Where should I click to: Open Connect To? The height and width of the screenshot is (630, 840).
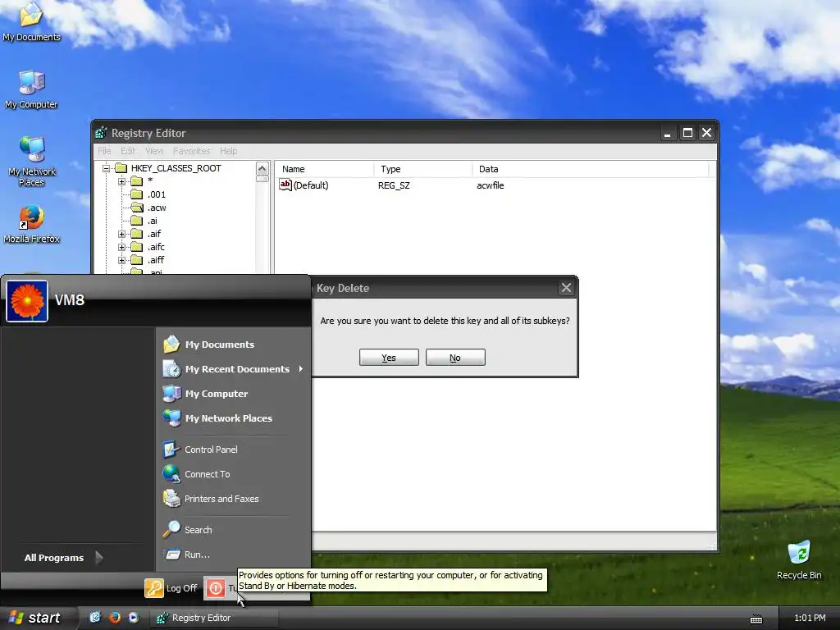[196, 474]
